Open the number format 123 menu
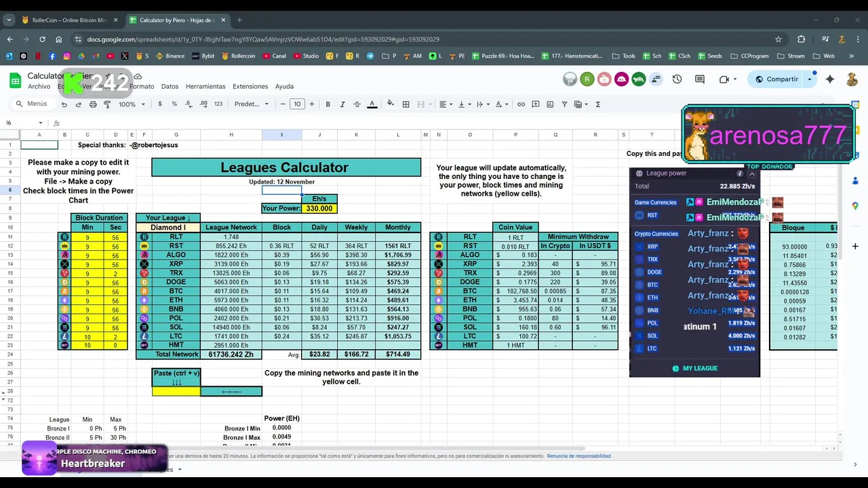The image size is (868, 488). click(218, 104)
